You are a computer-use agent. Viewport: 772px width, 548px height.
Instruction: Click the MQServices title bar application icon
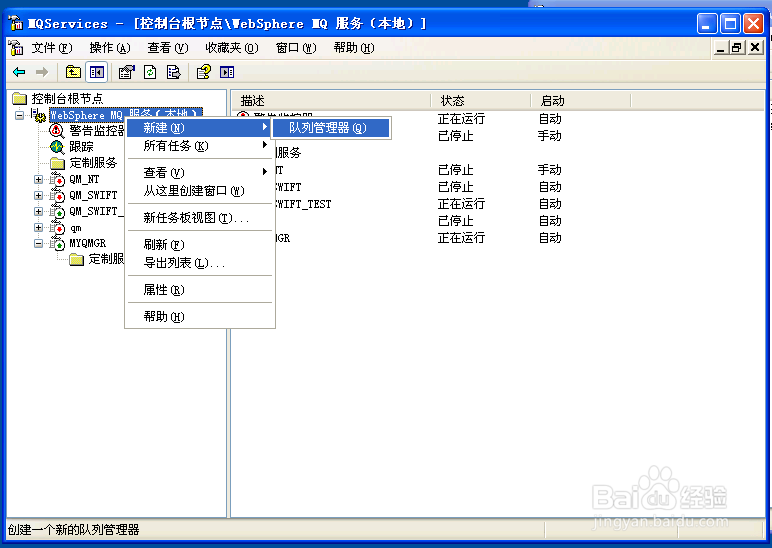click(x=16, y=23)
